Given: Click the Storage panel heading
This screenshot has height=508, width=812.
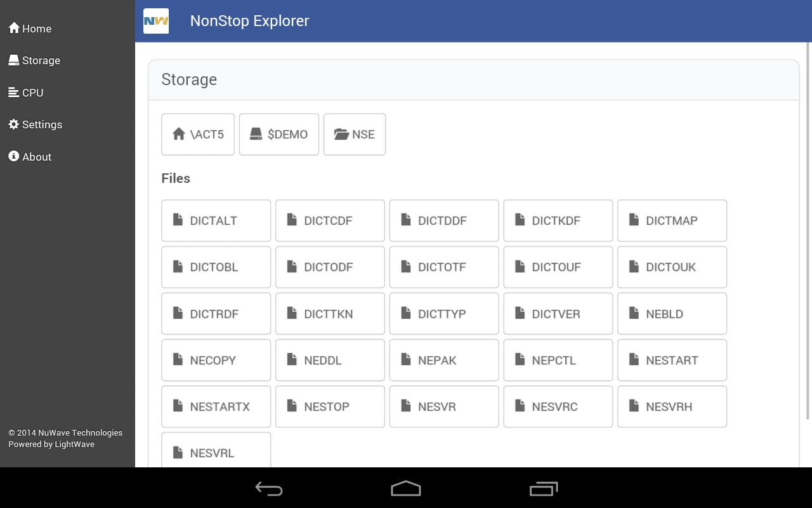Looking at the screenshot, I should [189, 79].
